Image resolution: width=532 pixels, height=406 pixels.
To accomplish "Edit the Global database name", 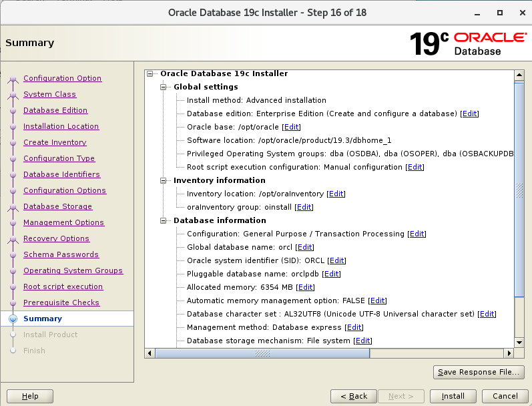I will click(x=304, y=247).
